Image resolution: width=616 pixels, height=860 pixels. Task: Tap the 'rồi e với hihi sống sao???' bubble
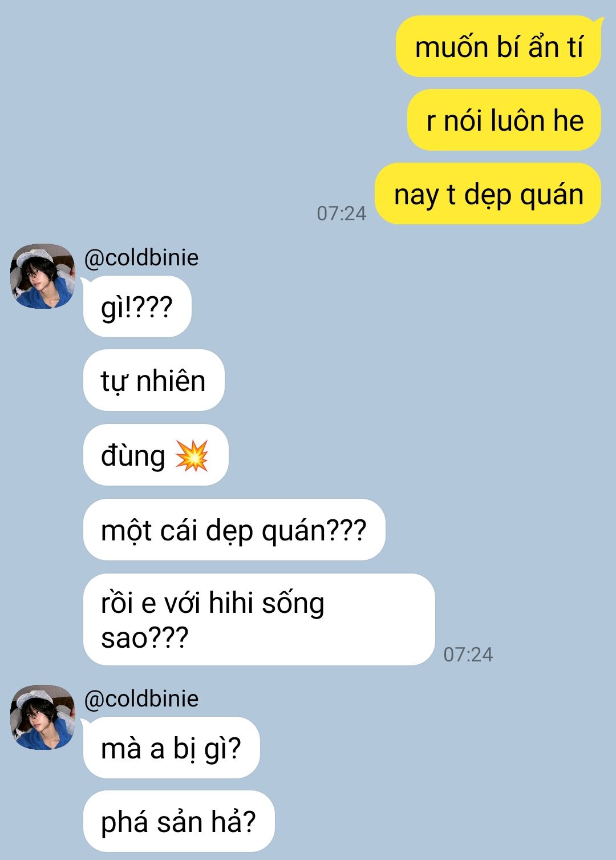coord(259,620)
